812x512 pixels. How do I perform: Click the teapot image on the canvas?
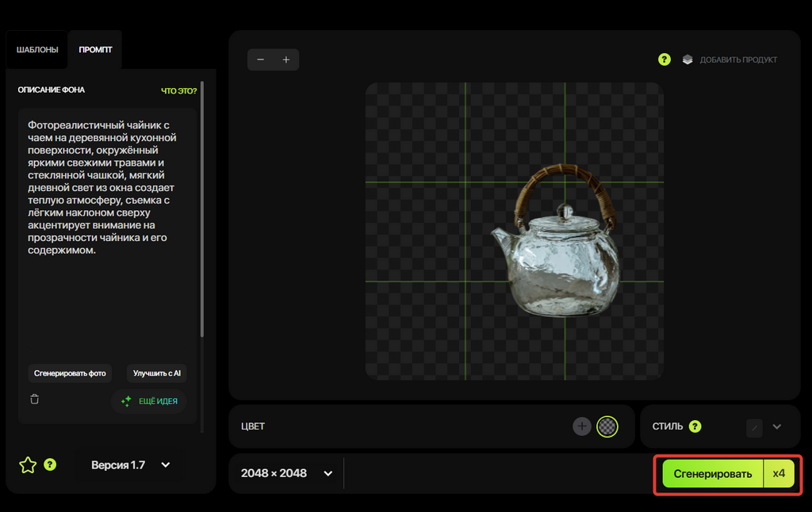(x=556, y=240)
